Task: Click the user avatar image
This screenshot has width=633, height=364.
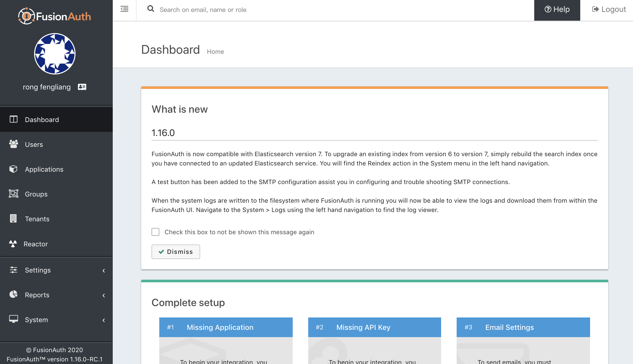Action: pyautogui.click(x=55, y=54)
